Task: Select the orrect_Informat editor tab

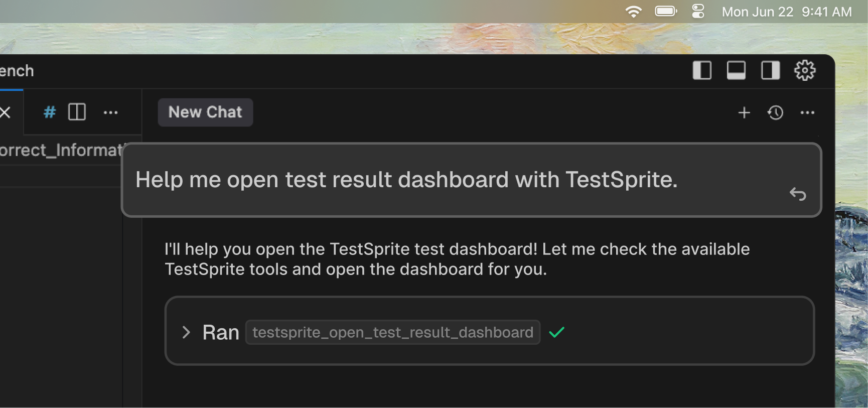Action: [60, 150]
